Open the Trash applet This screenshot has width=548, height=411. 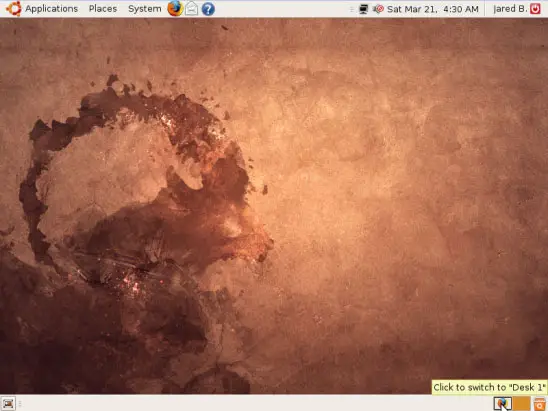540,404
